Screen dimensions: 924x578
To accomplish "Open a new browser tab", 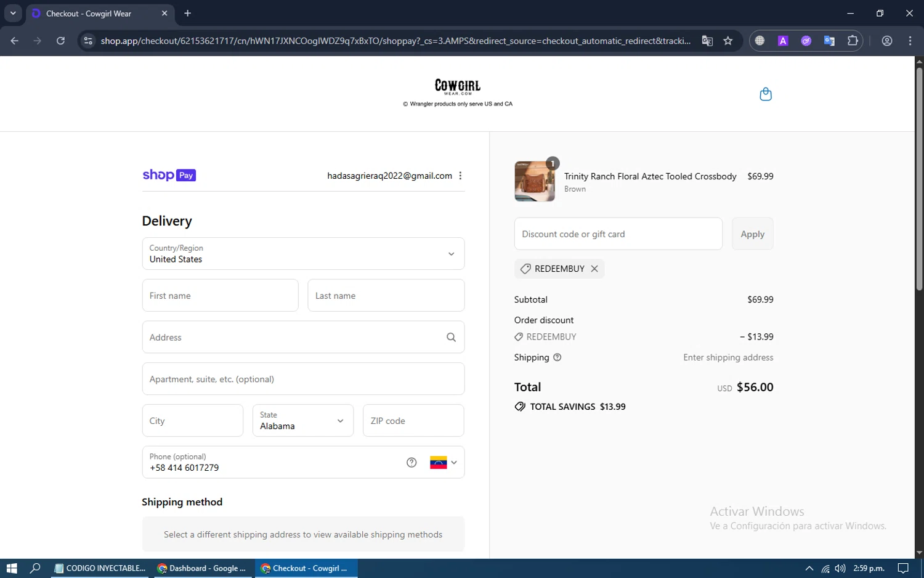I will coord(188,13).
